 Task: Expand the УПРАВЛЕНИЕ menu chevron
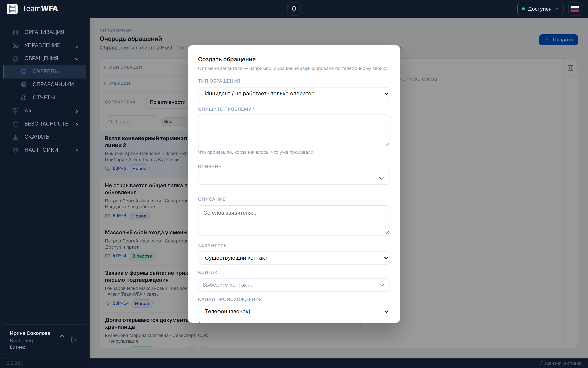click(x=77, y=46)
